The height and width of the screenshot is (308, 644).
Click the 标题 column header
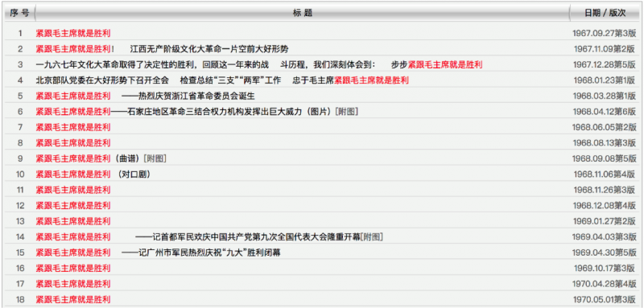303,13
